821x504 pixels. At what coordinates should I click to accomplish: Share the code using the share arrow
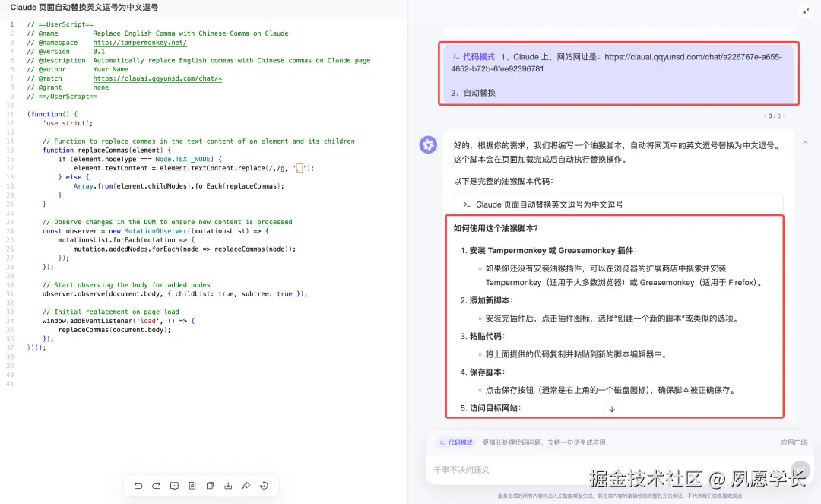(246, 486)
